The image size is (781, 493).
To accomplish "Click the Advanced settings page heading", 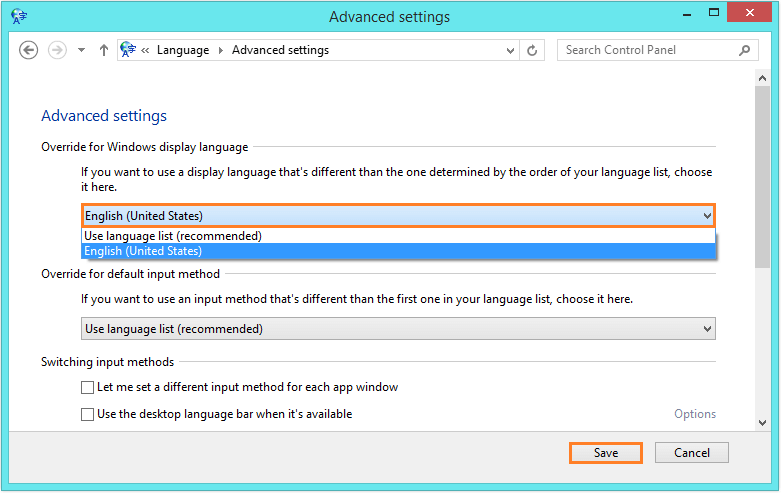I will click(104, 116).
